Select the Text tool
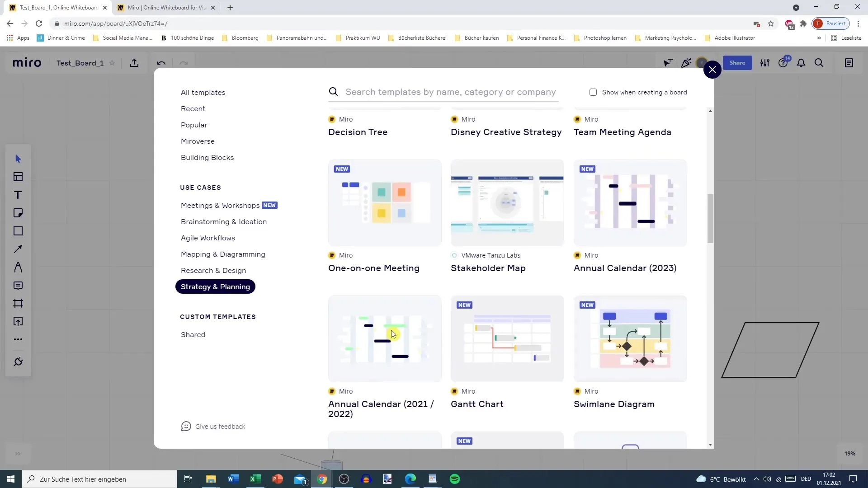This screenshot has height=488, width=868. click(18, 195)
